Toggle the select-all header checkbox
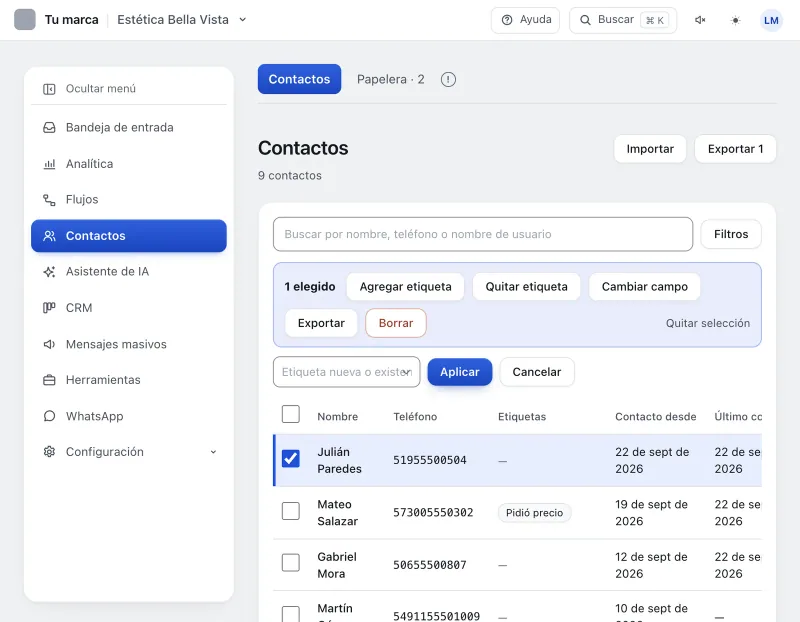This screenshot has width=800, height=622. pyautogui.click(x=291, y=414)
